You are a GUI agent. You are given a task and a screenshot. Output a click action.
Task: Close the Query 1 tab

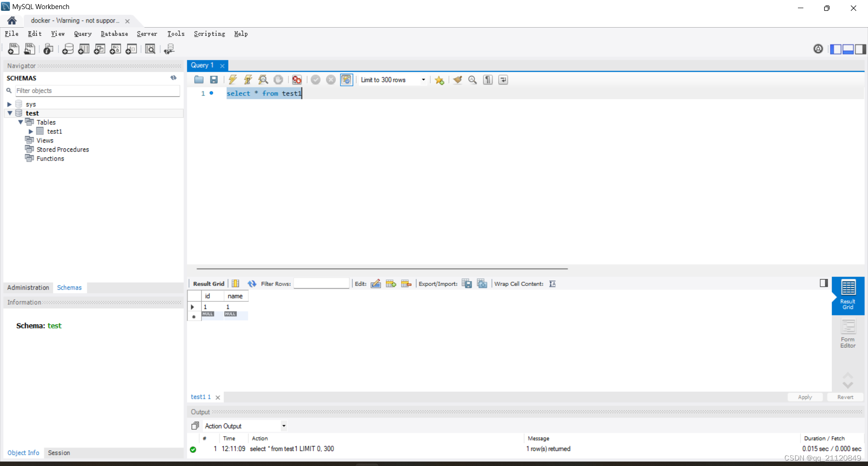222,66
